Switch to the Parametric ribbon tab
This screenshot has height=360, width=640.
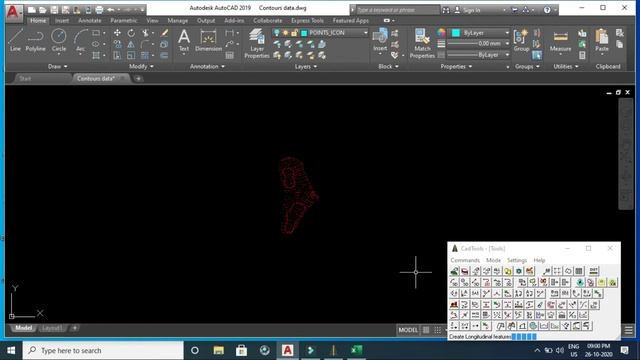click(x=124, y=20)
